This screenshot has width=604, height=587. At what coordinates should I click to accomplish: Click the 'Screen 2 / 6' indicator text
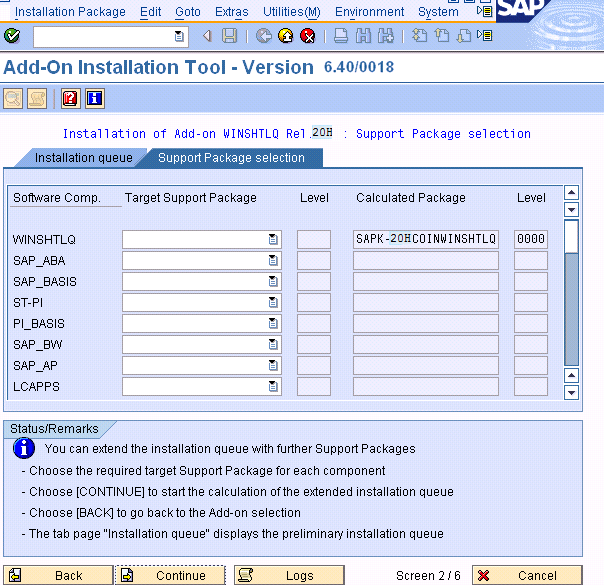coord(428,575)
